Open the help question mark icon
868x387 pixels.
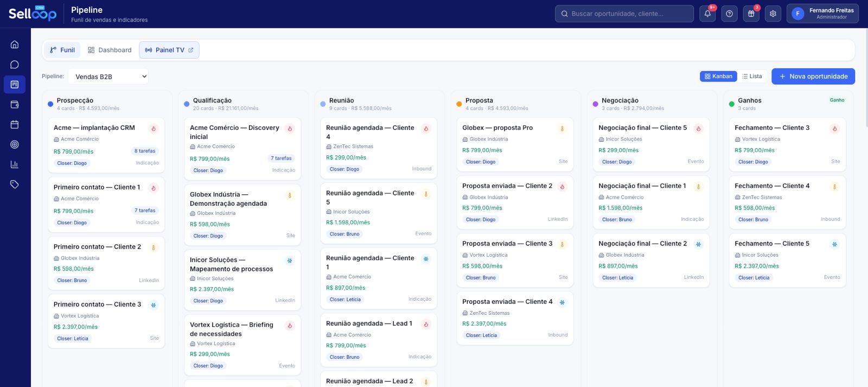click(729, 14)
